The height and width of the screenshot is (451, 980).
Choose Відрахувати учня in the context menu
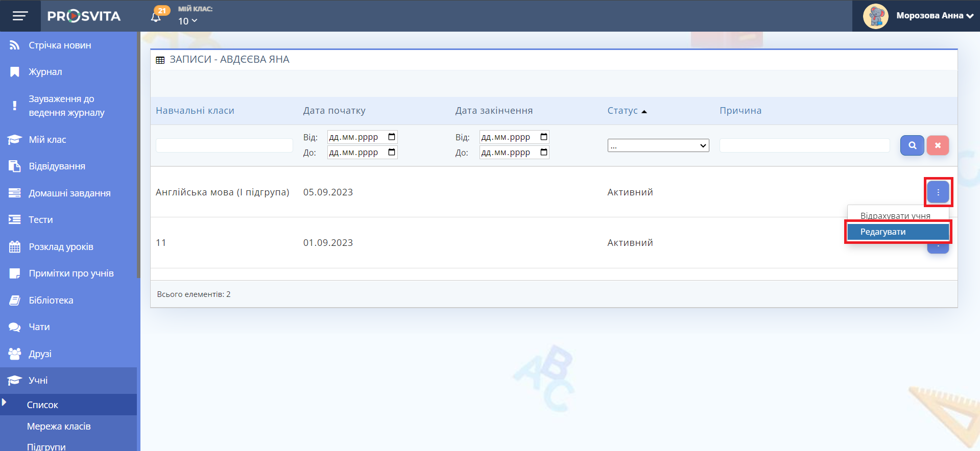coord(895,215)
